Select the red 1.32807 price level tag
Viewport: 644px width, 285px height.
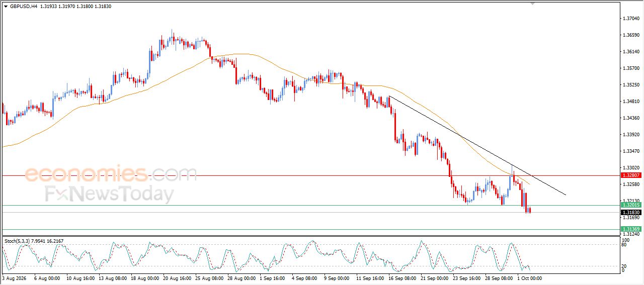(x=631, y=175)
